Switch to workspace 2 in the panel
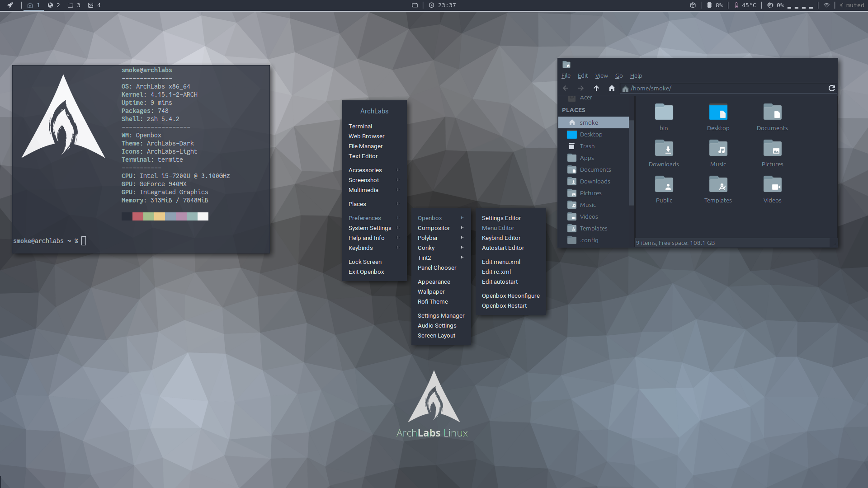Screen dimensions: 868x488 [x=53, y=5]
